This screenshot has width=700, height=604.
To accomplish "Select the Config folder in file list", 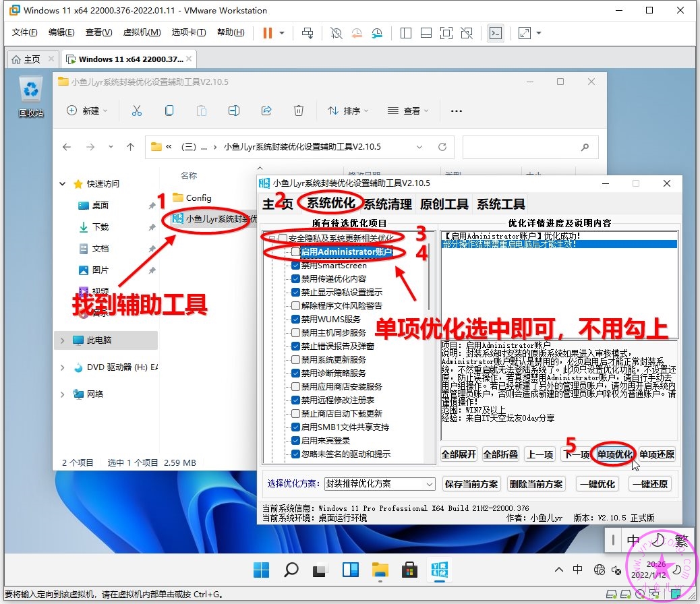I will [192, 198].
